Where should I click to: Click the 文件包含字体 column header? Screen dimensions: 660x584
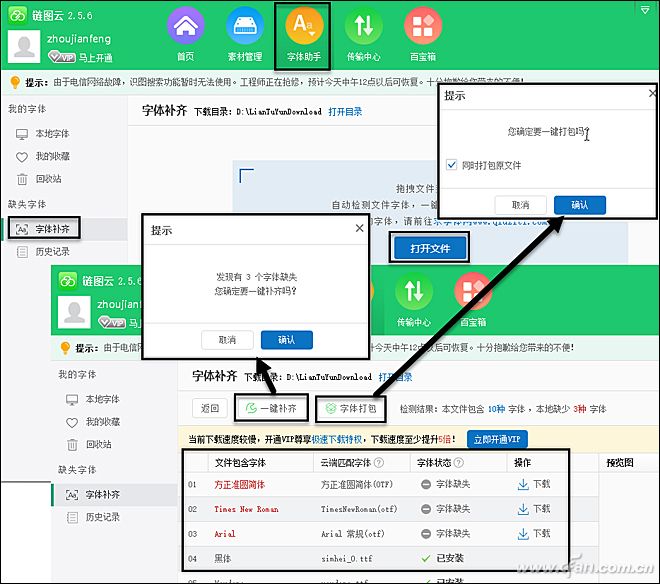point(240,463)
